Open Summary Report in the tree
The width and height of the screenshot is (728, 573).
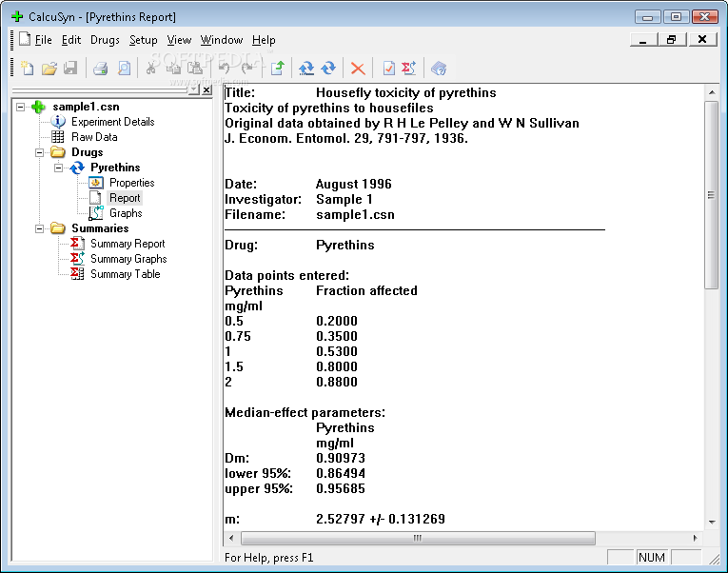point(128,244)
